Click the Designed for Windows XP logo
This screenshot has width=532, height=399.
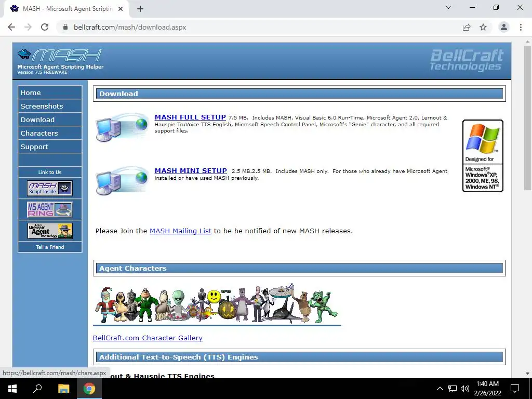point(483,156)
